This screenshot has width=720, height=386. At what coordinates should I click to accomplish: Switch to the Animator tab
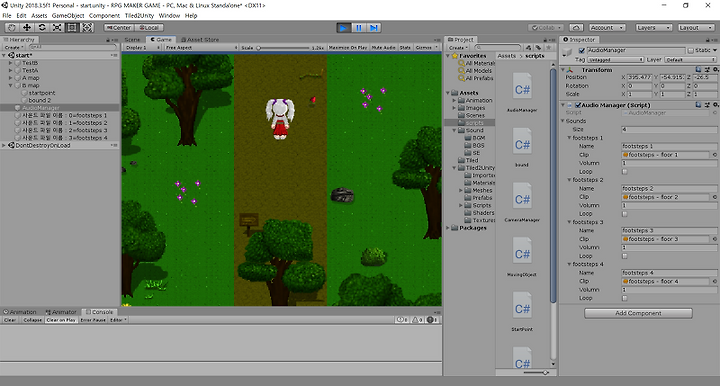click(x=61, y=312)
